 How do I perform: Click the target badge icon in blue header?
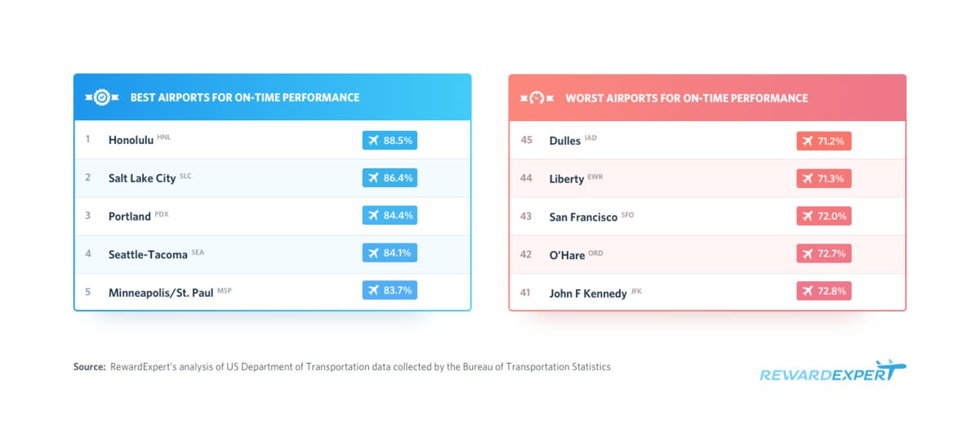click(101, 97)
